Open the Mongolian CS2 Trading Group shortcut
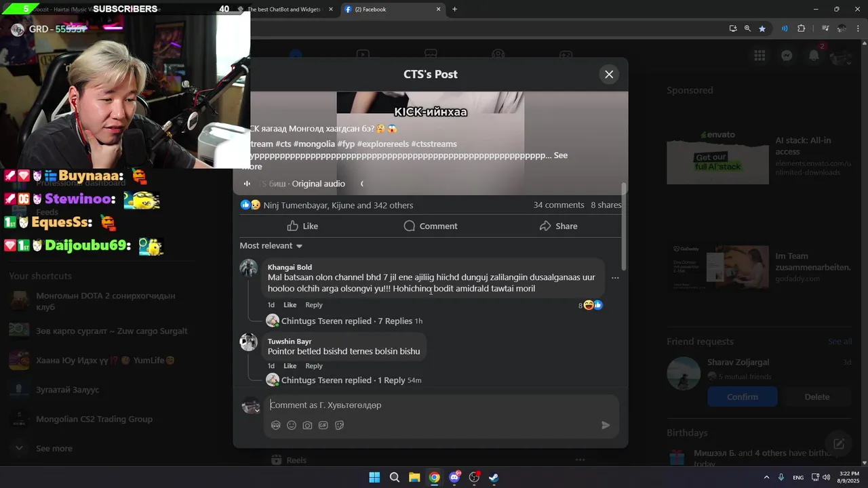 (x=93, y=419)
